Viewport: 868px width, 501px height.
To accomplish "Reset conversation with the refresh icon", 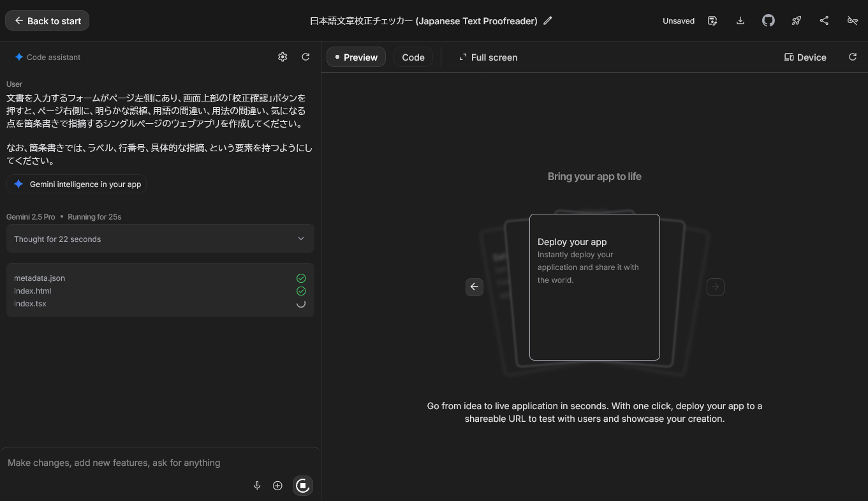I will tap(305, 57).
